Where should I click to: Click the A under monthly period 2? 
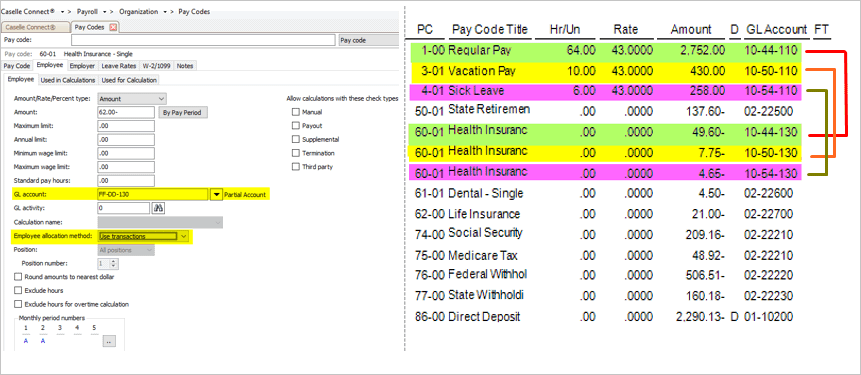point(42,341)
